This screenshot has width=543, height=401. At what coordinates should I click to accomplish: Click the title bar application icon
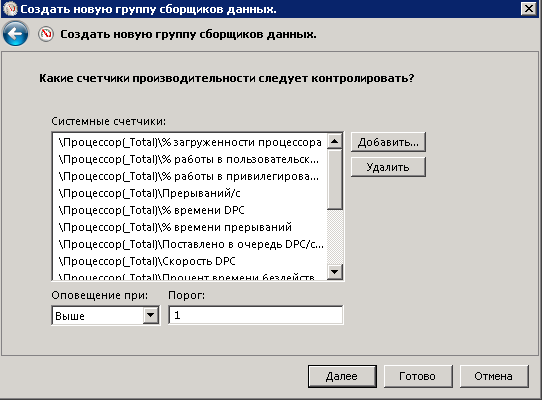pos(10,9)
